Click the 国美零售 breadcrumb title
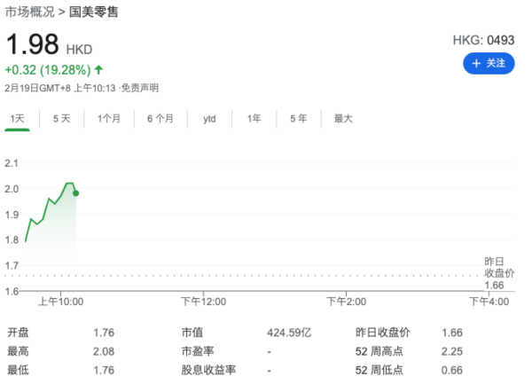Screen dimensions: 532x392 click(94, 12)
